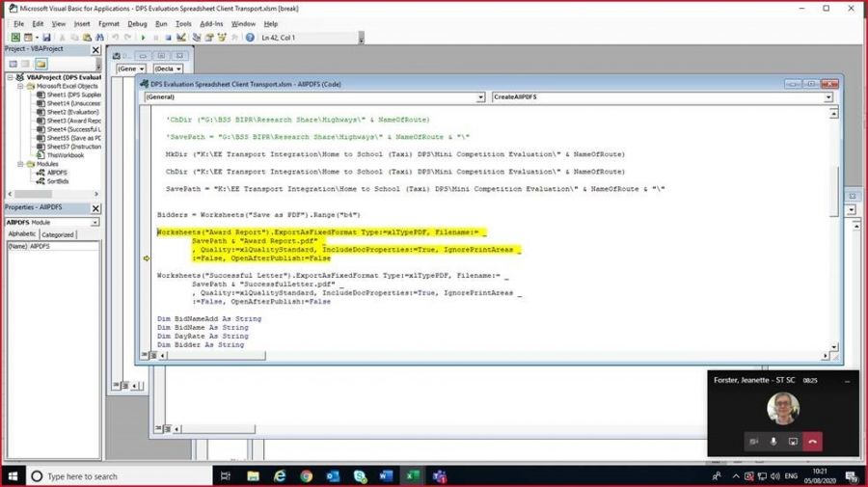868x487 pixels.
Task: Open the (Gene object dropdown in back code window
Action: (142, 69)
